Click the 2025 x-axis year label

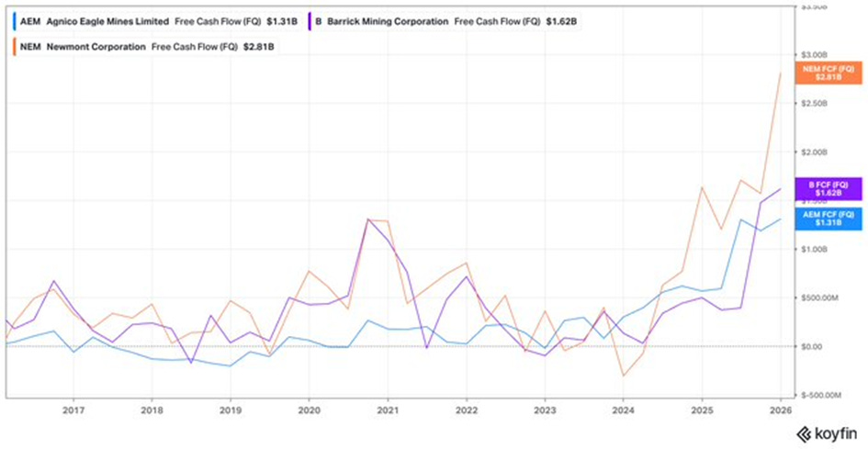702,411
